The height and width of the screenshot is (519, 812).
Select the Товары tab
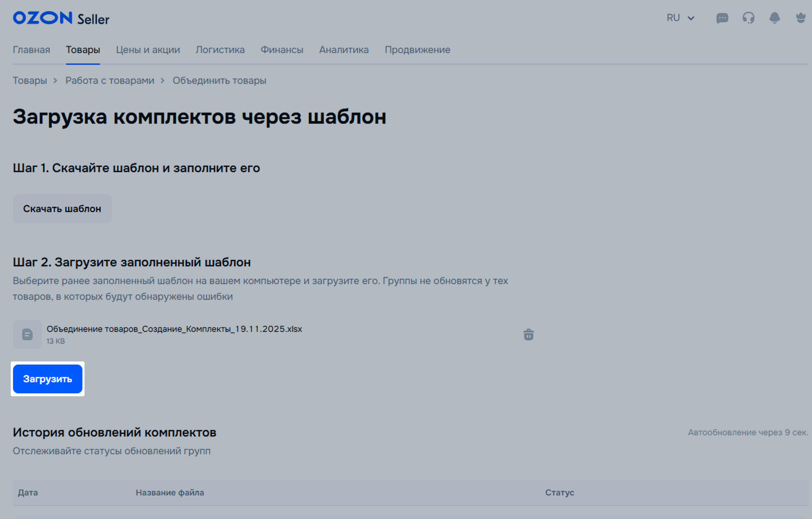[x=83, y=50]
